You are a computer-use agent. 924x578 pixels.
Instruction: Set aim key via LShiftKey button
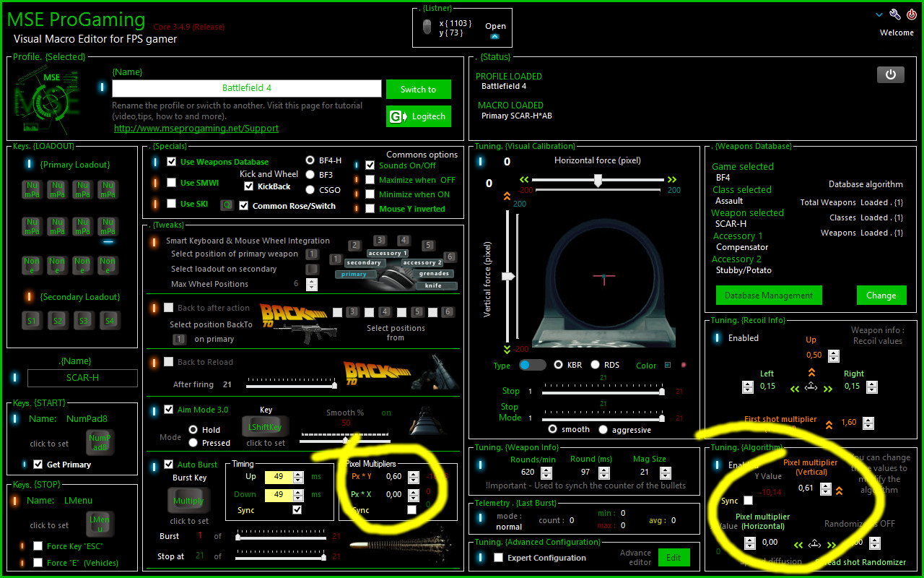[265, 427]
